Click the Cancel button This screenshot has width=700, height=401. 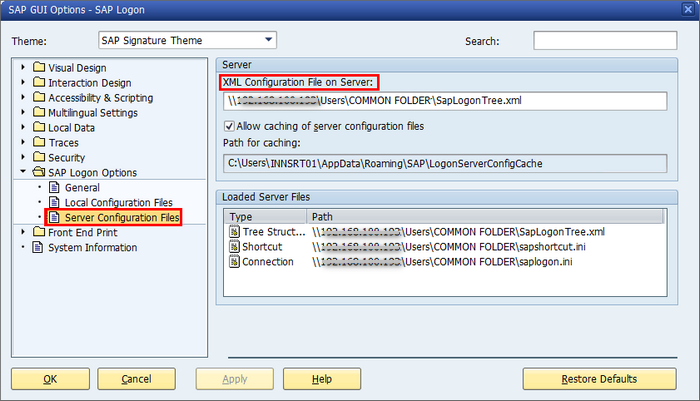pos(137,379)
